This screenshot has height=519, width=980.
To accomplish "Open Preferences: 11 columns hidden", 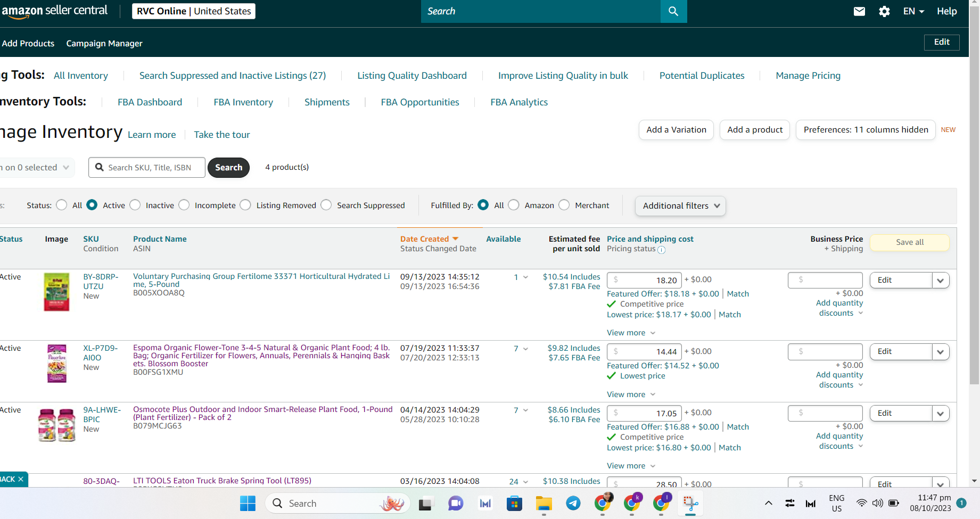I will (866, 130).
